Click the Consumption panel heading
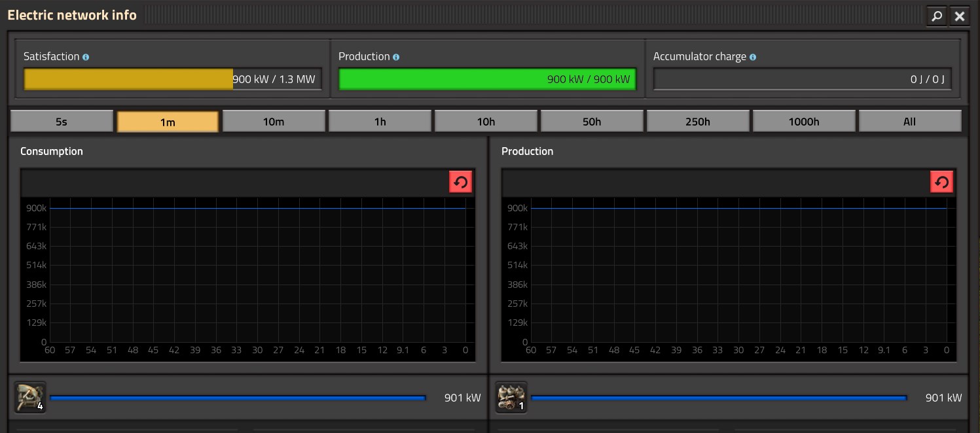980x433 pixels. coord(52,151)
